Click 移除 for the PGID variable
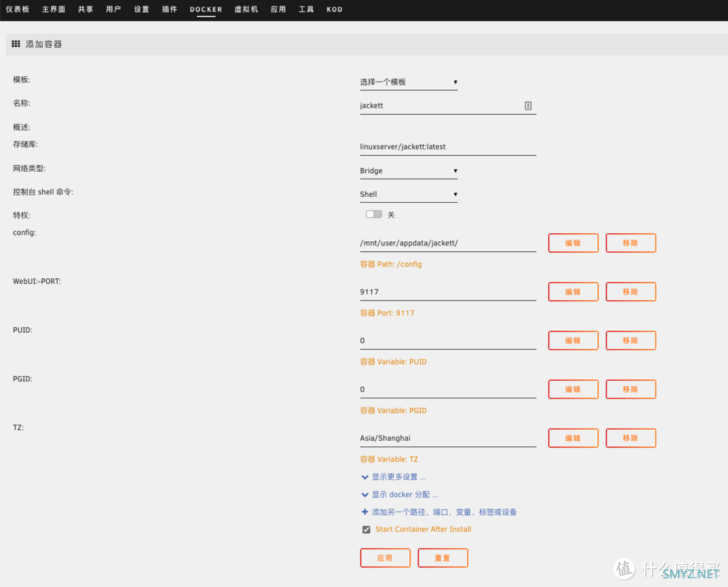The width and height of the screenshot is (728, 587). [x=630, y=390]
